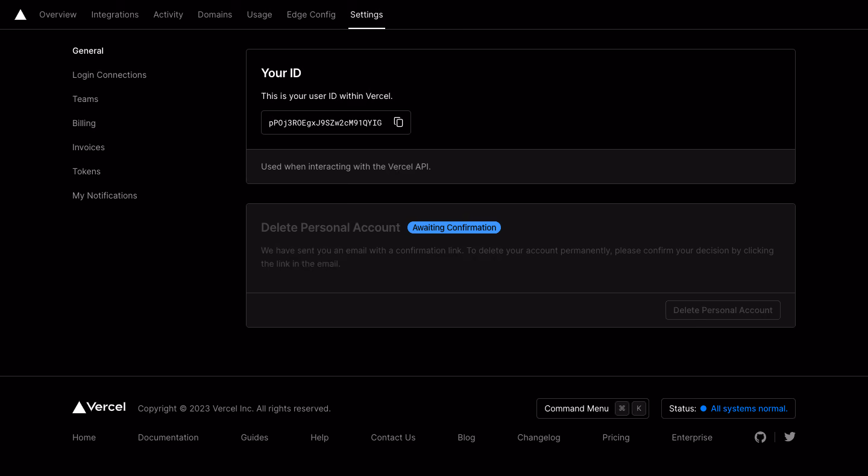
Task: Go to the Integrations tab
Action: click(x=115, y=14)
